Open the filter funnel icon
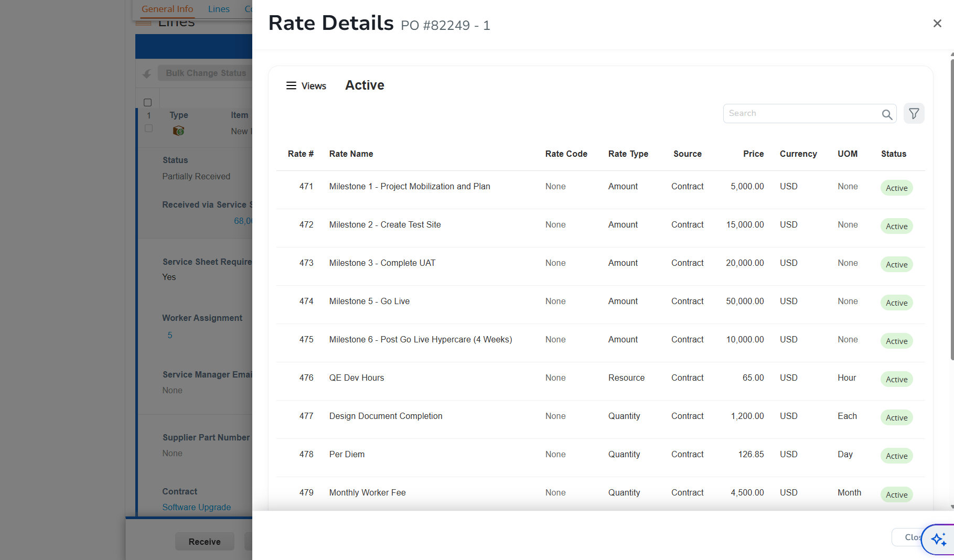The image size is (954, 560). coord(914,113)
